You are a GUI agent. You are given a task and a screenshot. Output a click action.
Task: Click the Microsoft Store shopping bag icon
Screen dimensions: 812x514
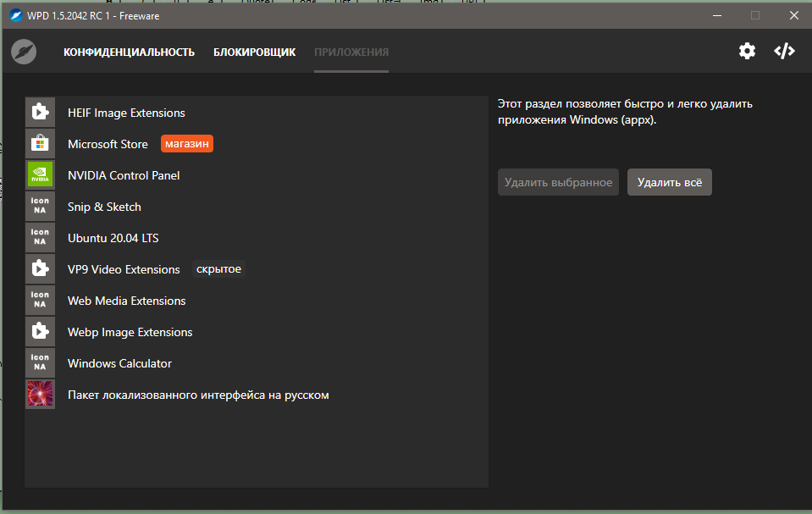[x=40, y=143]
